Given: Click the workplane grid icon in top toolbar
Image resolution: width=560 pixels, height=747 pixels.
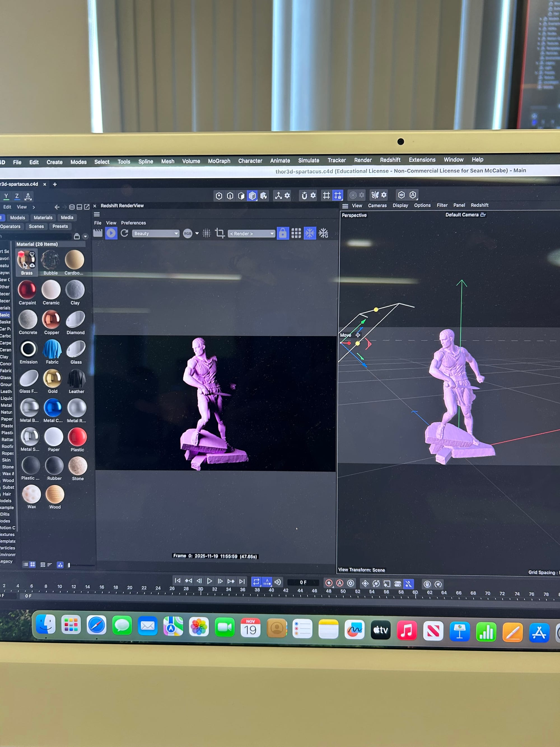Looking at the screenshot, I should point(326,195).
